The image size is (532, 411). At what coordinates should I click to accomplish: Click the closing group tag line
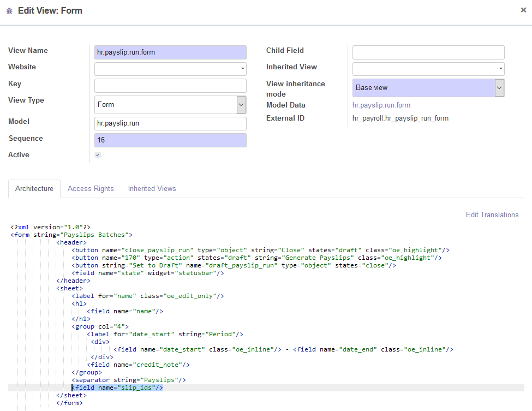click(x=87, y=372)
